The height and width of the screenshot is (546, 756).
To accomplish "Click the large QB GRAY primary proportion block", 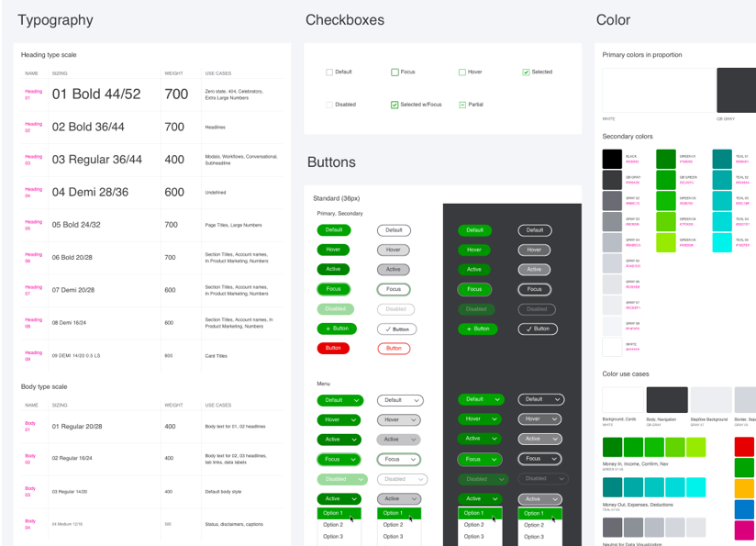I will pyautogui.click(x=736, y=90).
